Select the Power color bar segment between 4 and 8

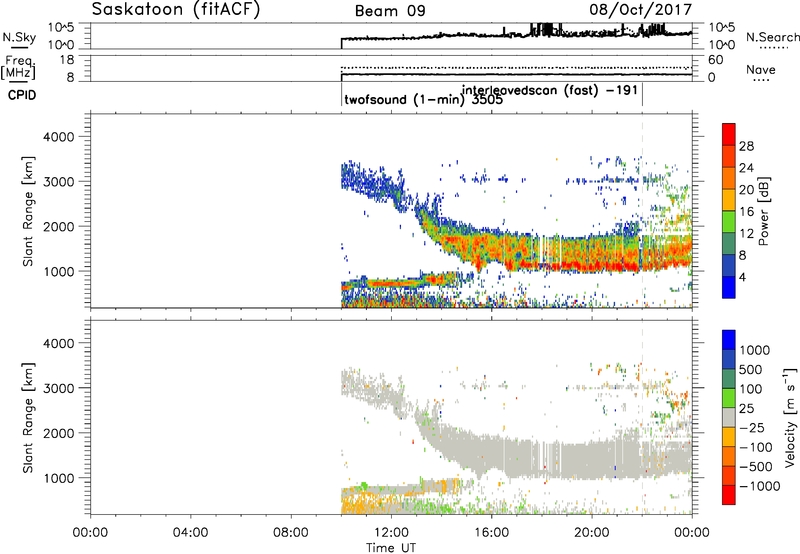tap(729, 266)
